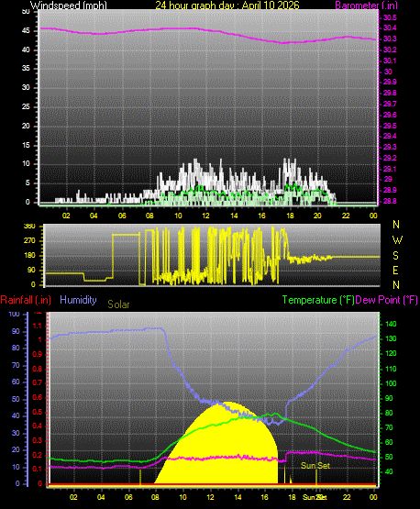Screen dimensions: 420x509
Task: Click the "15" windspeed axis value
Action: (x=26, y=145)
